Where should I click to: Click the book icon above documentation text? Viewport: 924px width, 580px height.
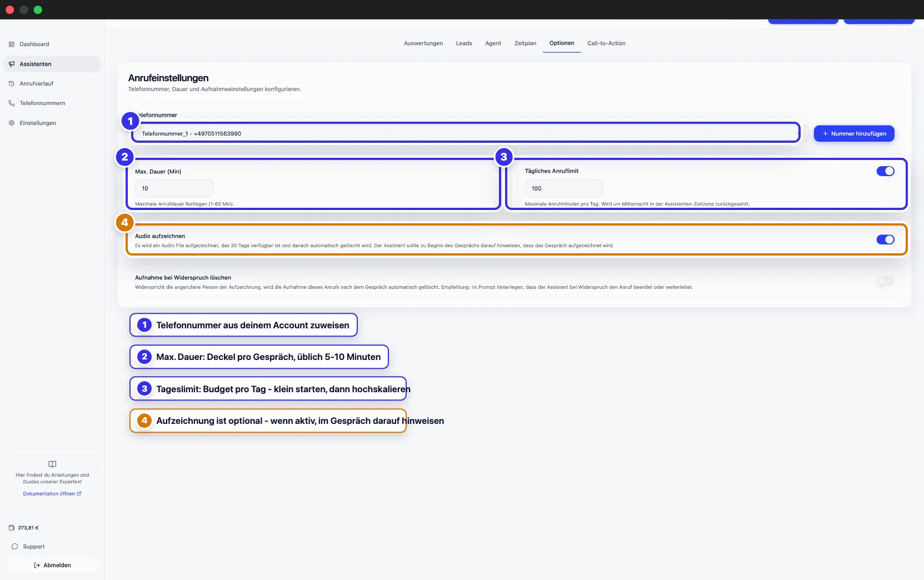point(52,464)
